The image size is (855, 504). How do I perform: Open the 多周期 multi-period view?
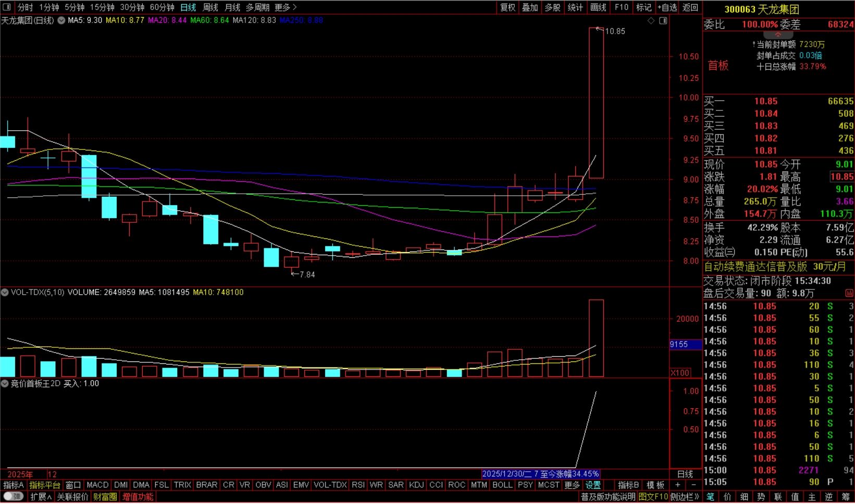click(x=258, y=7)
